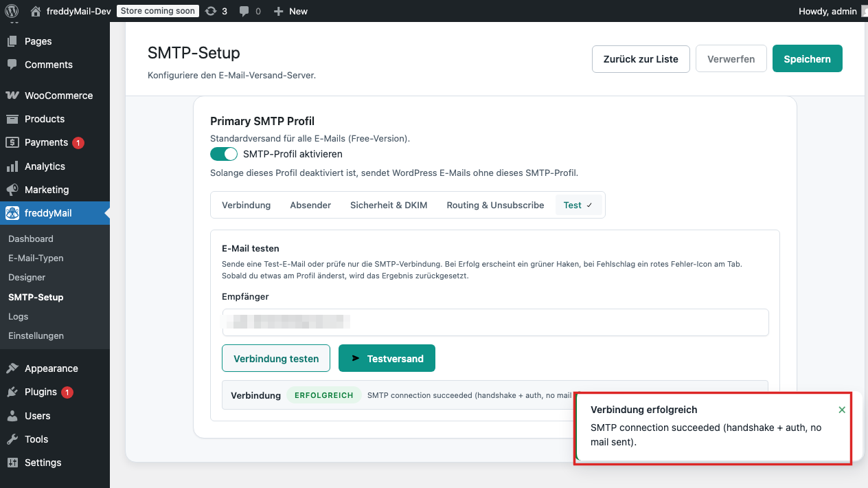Click the WordPress logo icon
The width and height of the screenshot is (868, 488).
tap(12, 11)
